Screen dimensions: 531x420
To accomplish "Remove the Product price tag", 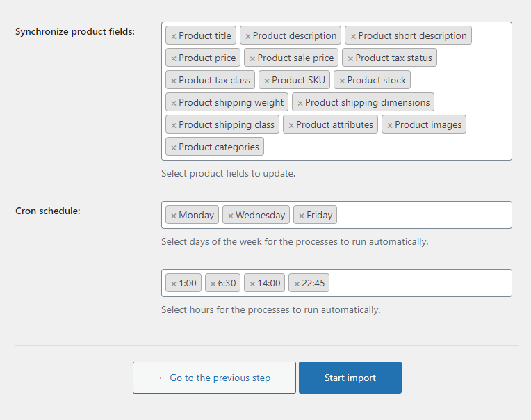I will point(173,58).
